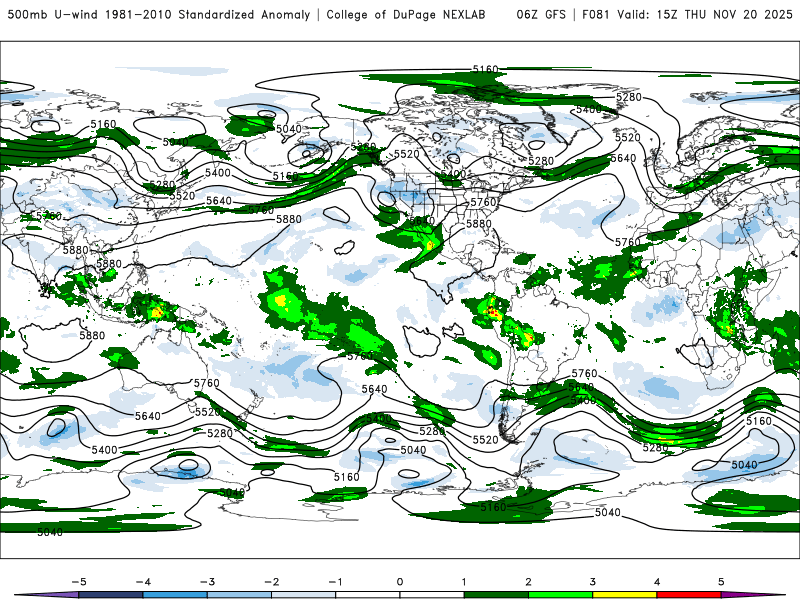Click the colorbar tick label 0
Viewport: 800px width, 600px height.
tap(400, 582)
